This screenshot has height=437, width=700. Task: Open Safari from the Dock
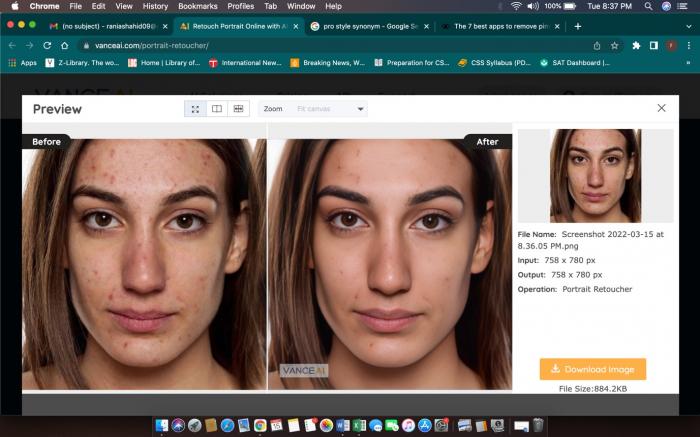(228, 425)
